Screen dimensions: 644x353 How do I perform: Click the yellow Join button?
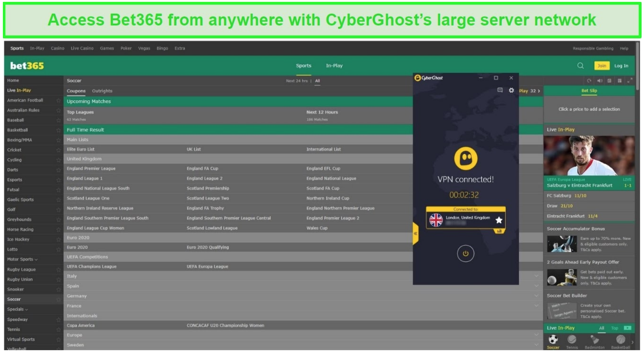[602, 66]
